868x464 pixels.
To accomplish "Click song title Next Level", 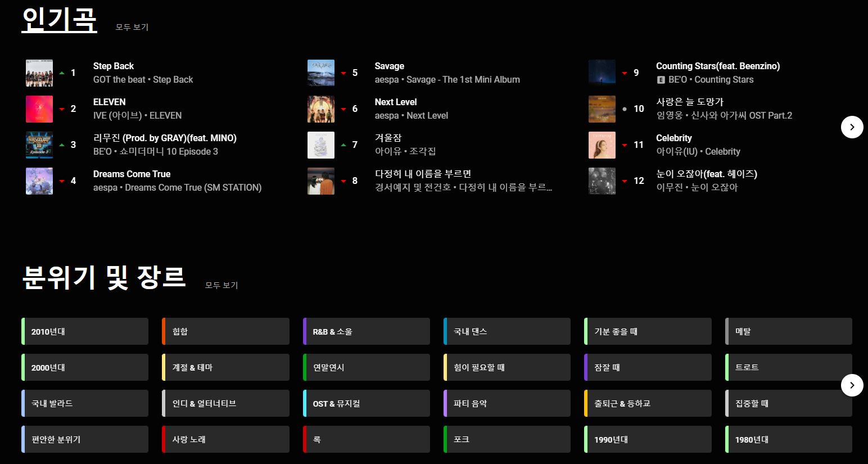I will click(x=396, y=102).
